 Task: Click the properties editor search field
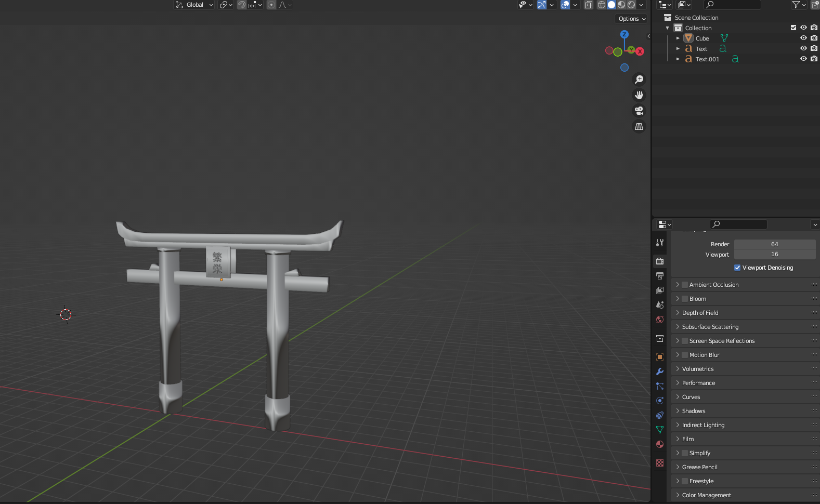coord(738,224)
